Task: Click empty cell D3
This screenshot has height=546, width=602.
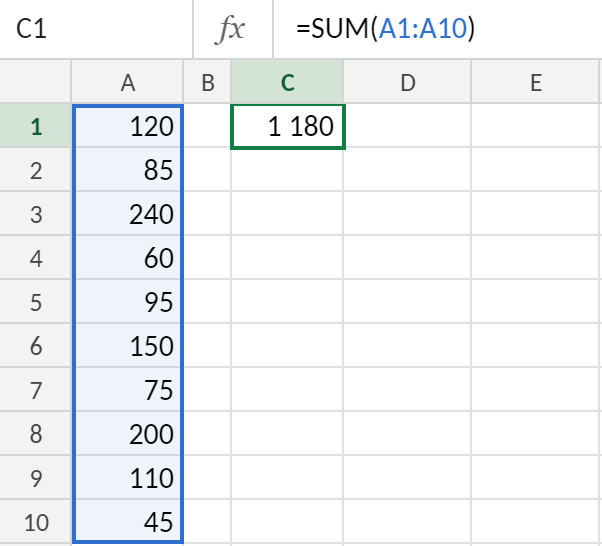Action: (407, 213)
